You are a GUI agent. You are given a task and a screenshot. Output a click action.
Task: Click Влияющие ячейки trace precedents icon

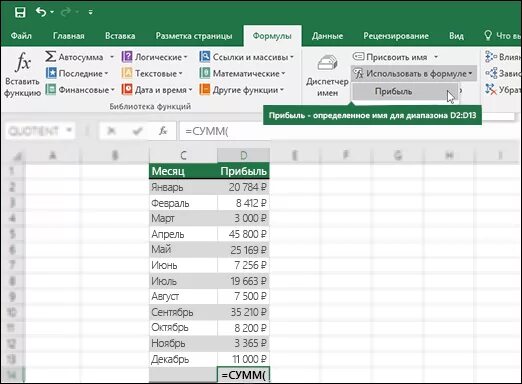491,57
